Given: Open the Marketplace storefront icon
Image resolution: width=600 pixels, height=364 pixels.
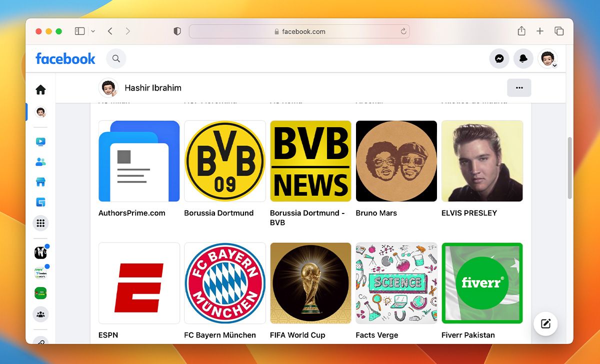Looking at the screenshot, I should (40, 182).
